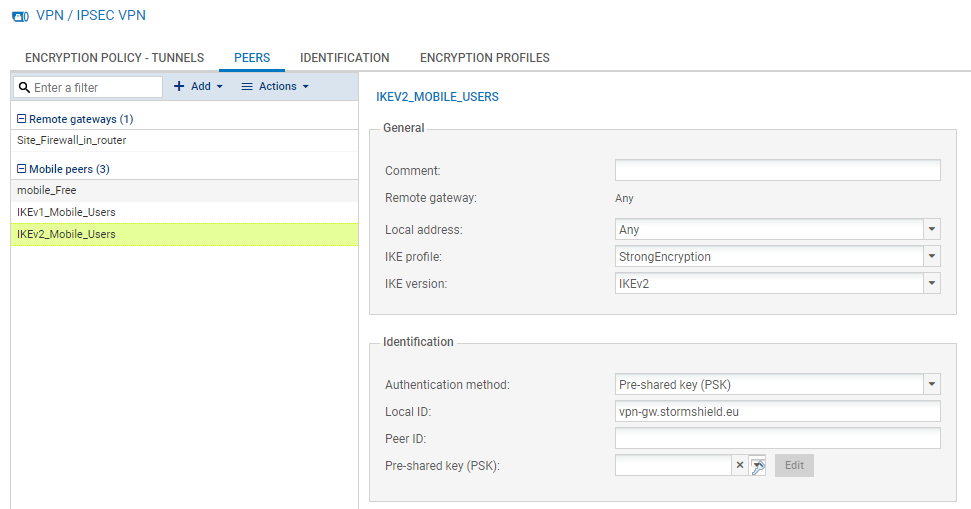Screen dimensions: 971x509
Task: Click the VPN module icon in header
Action: point(20,16)
